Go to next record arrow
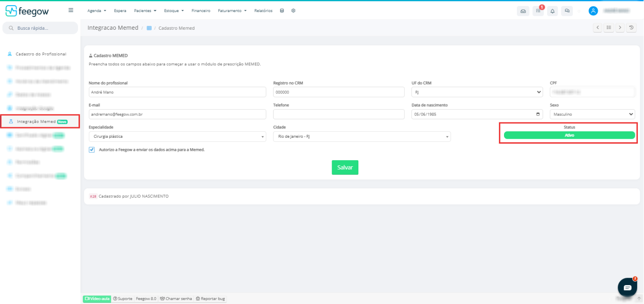This screenshot has height=304, width=644. pos(620,28)
